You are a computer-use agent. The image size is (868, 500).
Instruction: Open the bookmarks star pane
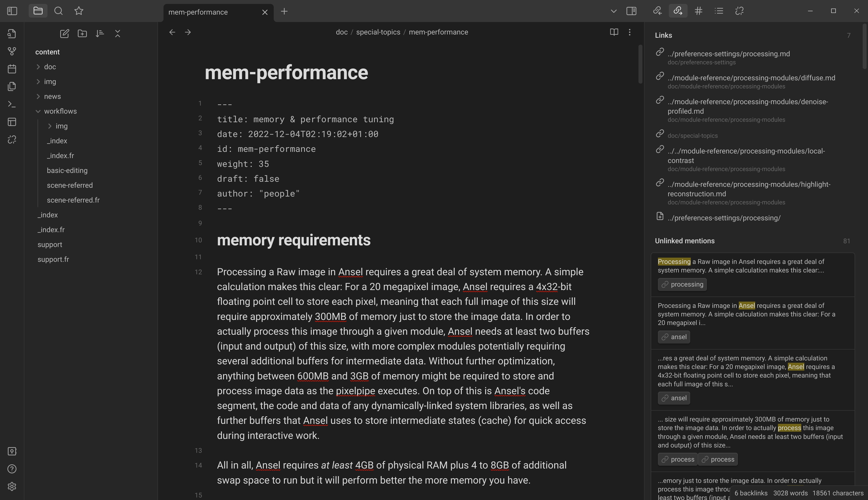[x=79, y=11]
